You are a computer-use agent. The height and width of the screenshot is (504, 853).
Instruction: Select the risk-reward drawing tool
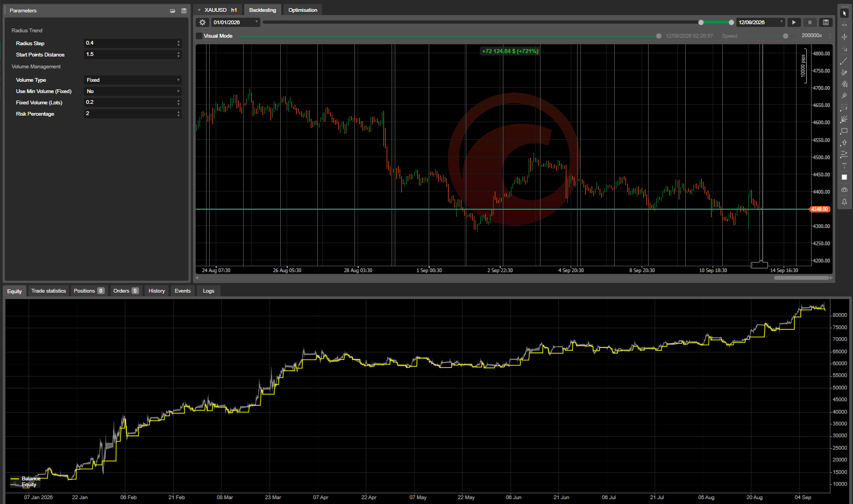(x=844, y=154)
